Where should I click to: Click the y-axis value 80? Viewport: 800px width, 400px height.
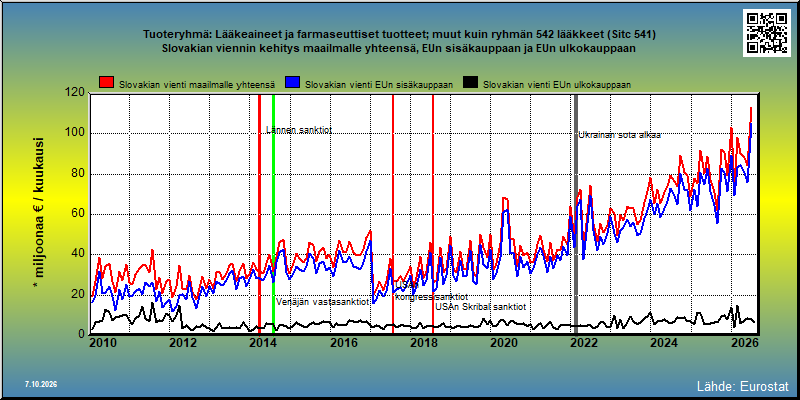[x=78, y=173]
